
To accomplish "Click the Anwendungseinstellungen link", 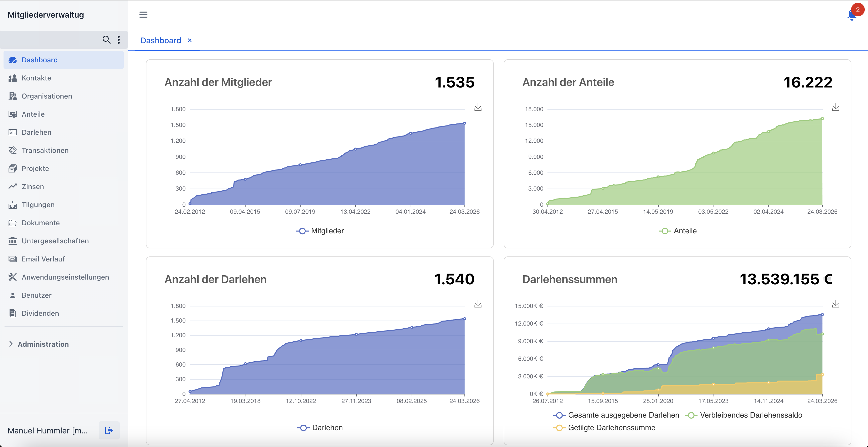I will click(65, 277).
